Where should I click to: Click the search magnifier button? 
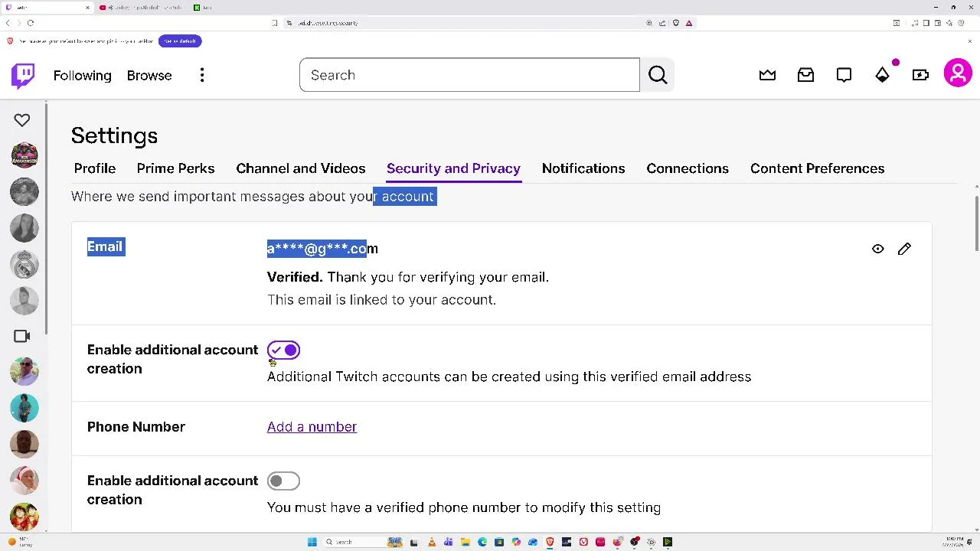click(x=658, y=75)
